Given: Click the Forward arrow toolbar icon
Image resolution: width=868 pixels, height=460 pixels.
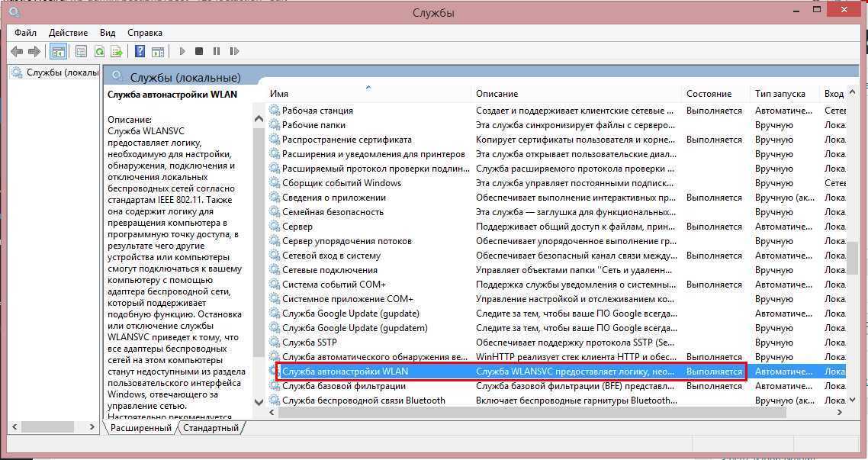Looking at the screenshot, I should pos(34,51).
